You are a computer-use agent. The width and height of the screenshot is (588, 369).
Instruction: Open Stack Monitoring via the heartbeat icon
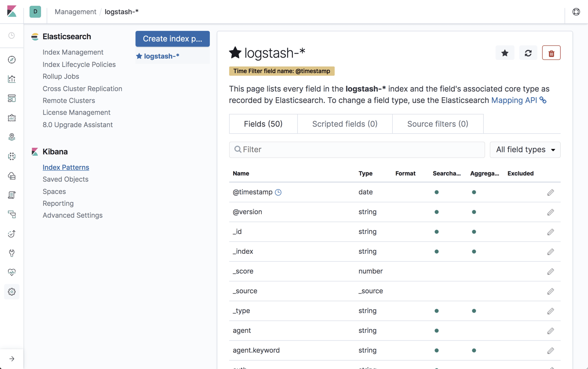[x=12, y=272]
